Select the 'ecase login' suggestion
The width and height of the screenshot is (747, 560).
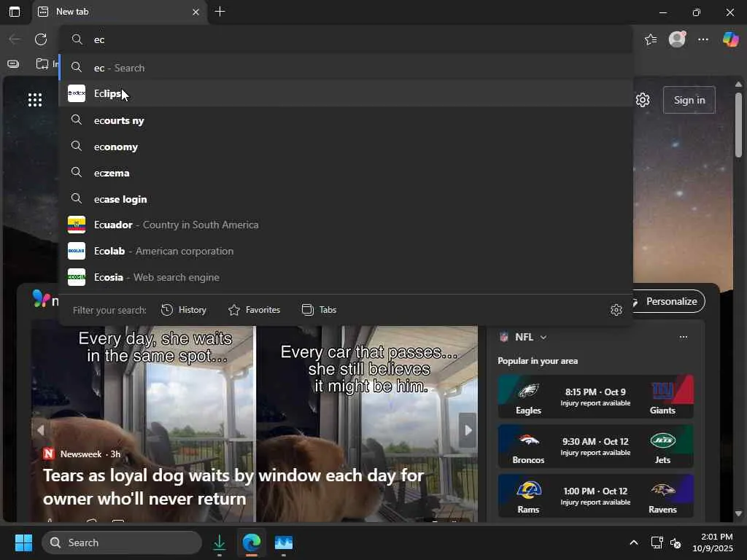346,198
